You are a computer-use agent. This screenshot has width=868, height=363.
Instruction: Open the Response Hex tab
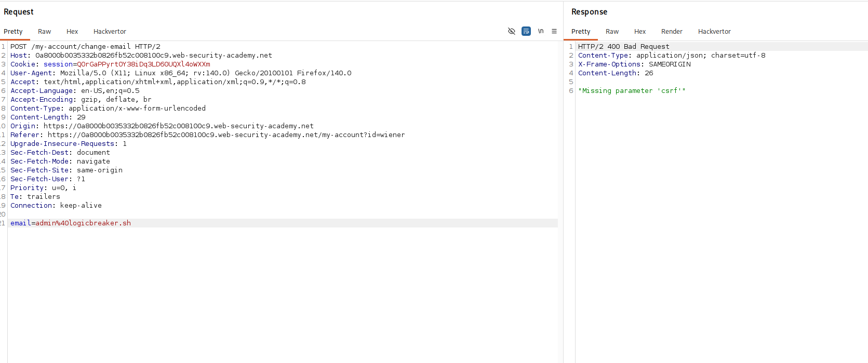[x=640, y=32]
